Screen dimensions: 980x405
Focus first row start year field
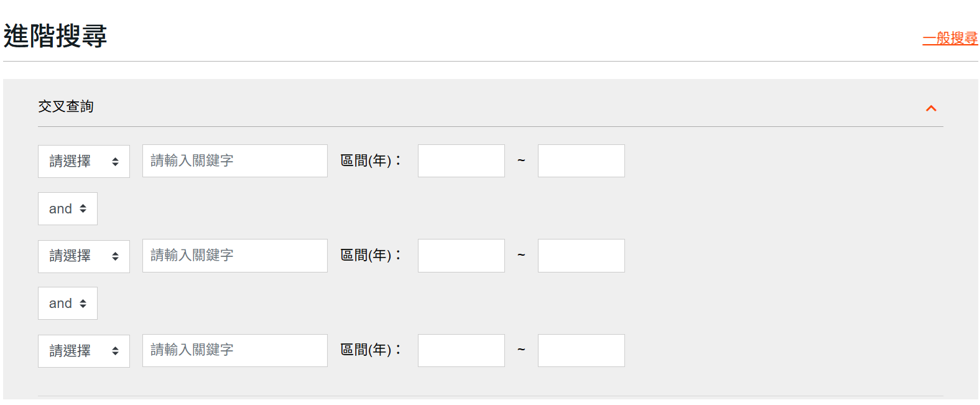[461, 161]
